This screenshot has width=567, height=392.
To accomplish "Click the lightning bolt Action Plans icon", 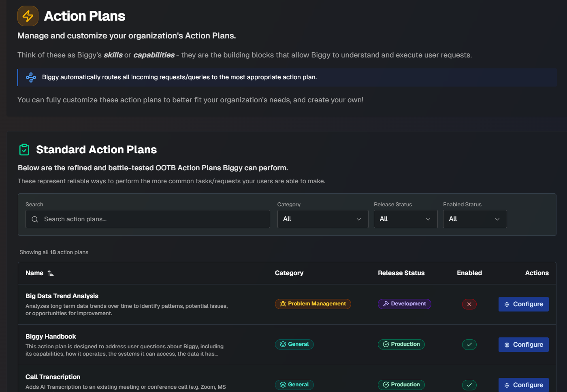I will point(28,16).
